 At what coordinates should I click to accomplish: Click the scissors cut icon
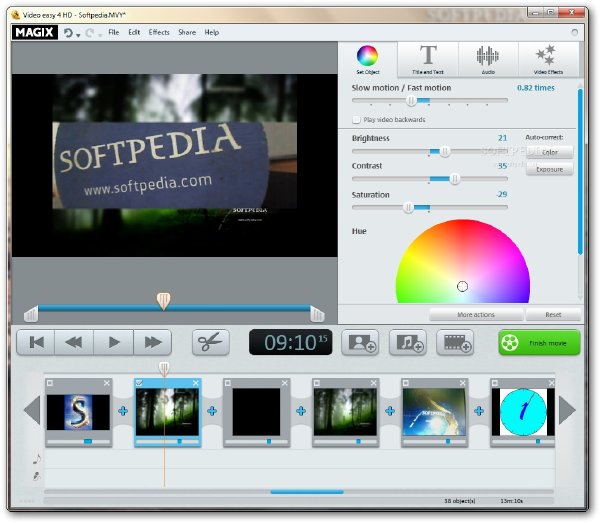pyautogui.click(x=211, y=342)
